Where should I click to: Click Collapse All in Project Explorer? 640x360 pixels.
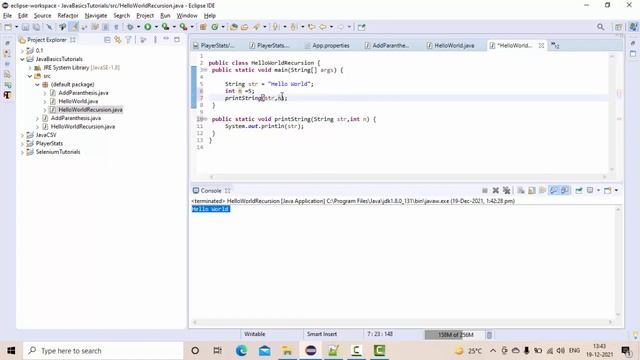tap(107, 40)
